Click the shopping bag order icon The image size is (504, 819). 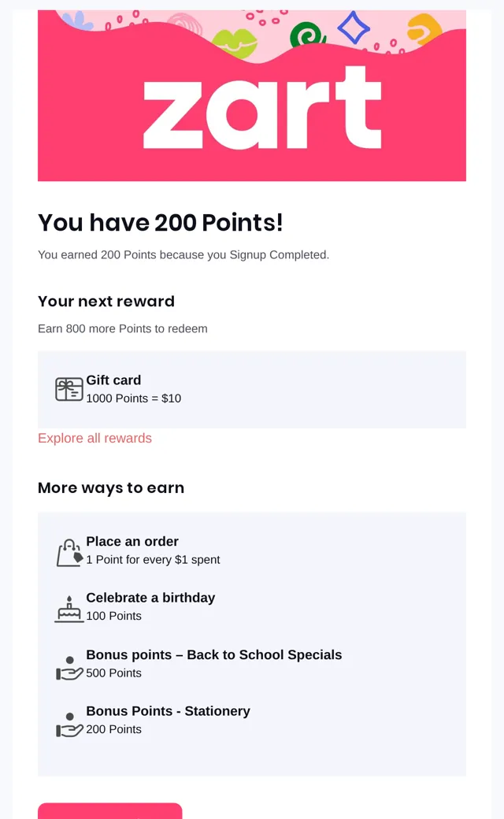click(x=69, y=553)
